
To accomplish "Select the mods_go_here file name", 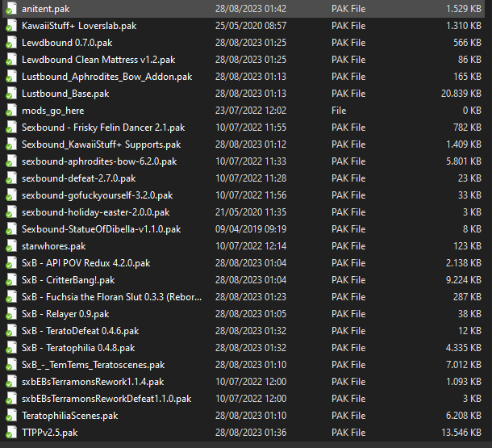I will 52,111.
